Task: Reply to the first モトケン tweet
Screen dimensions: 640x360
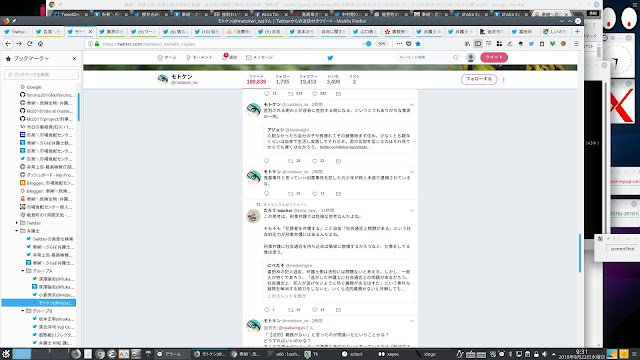Action: pos(267,161)
